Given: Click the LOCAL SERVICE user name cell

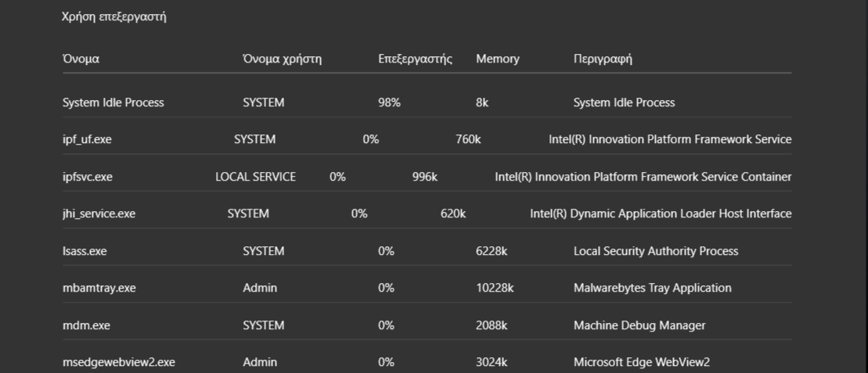Looking at the screenshot, I should coord(256,177).
